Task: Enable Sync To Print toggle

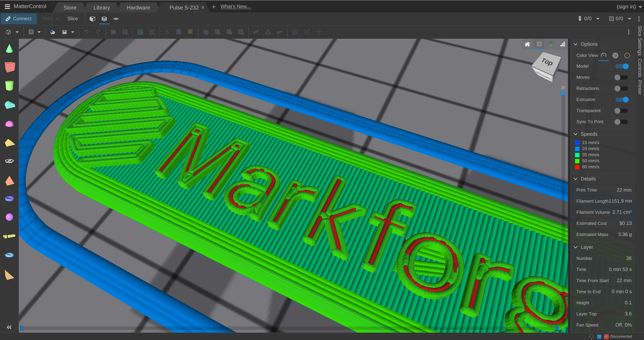Action: coord(621,122)
